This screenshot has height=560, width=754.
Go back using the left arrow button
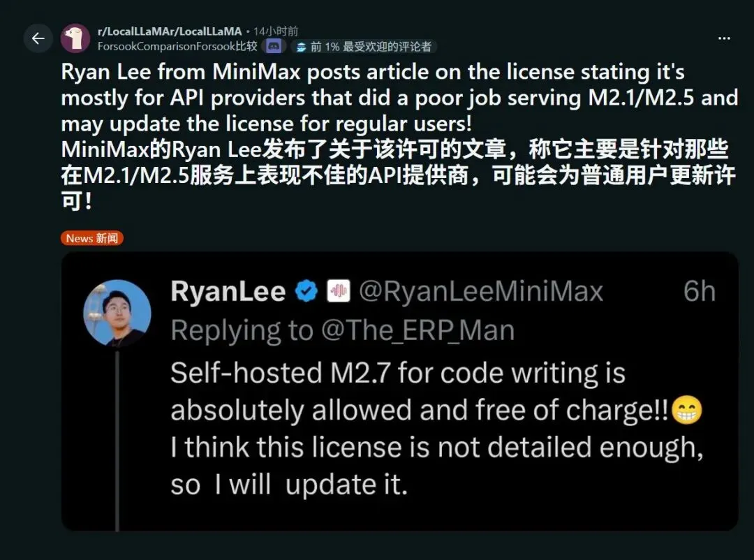click(38, 38)
